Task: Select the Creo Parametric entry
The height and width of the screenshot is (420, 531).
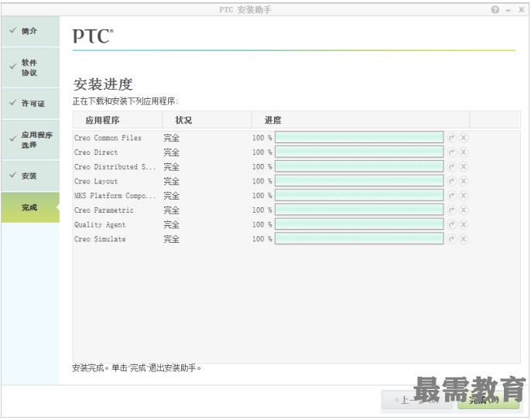Action: click(104, 210)
